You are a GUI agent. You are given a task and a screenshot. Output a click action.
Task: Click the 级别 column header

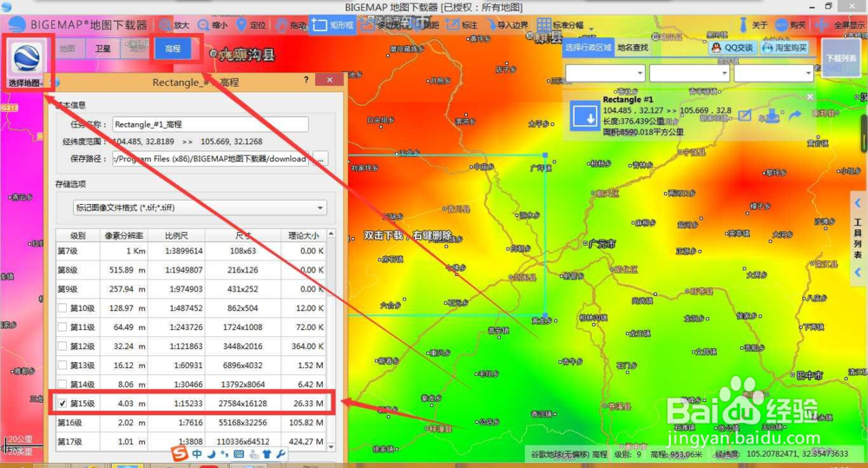tap(78, 235)
